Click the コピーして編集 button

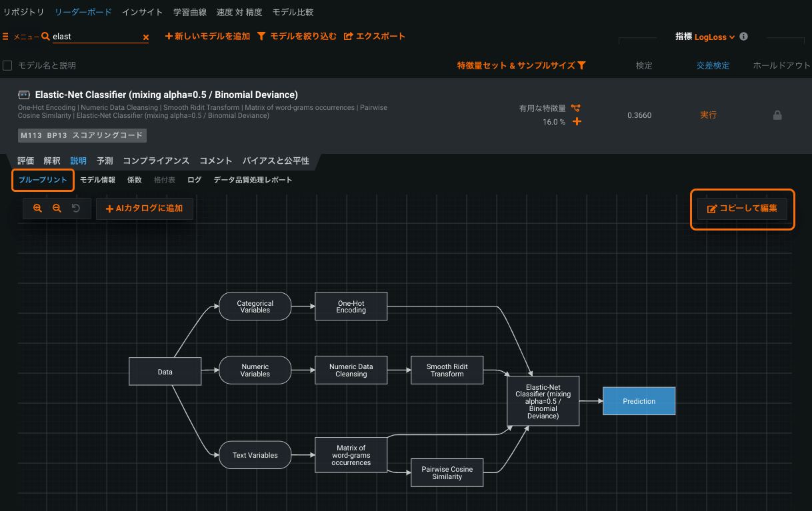(x=742, y=209)
